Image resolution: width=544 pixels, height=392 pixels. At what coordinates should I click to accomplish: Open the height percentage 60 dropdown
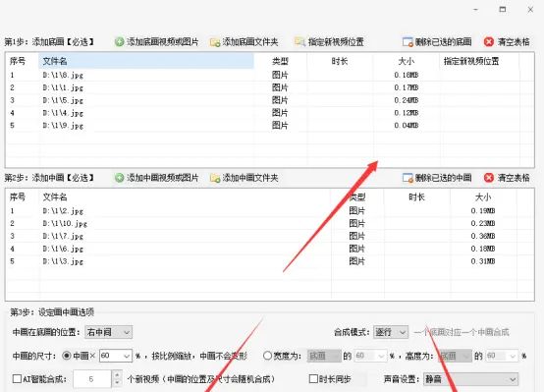point(502,356)
